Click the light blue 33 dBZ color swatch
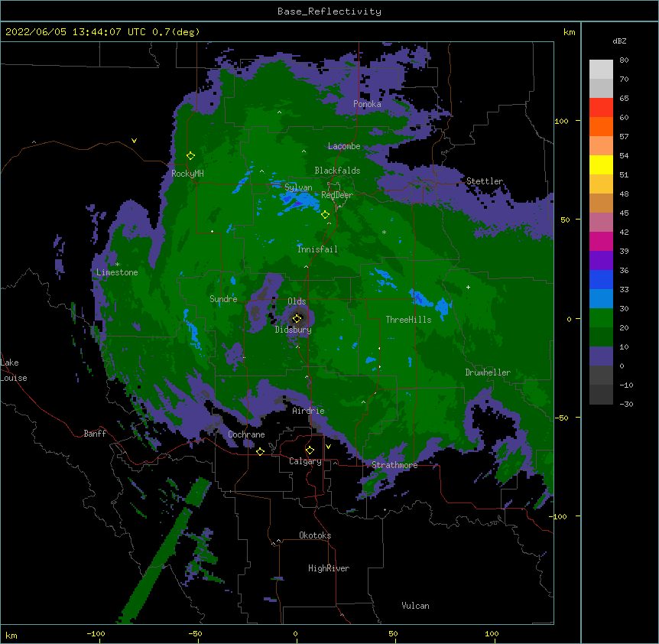 click(x=601, y=298)
